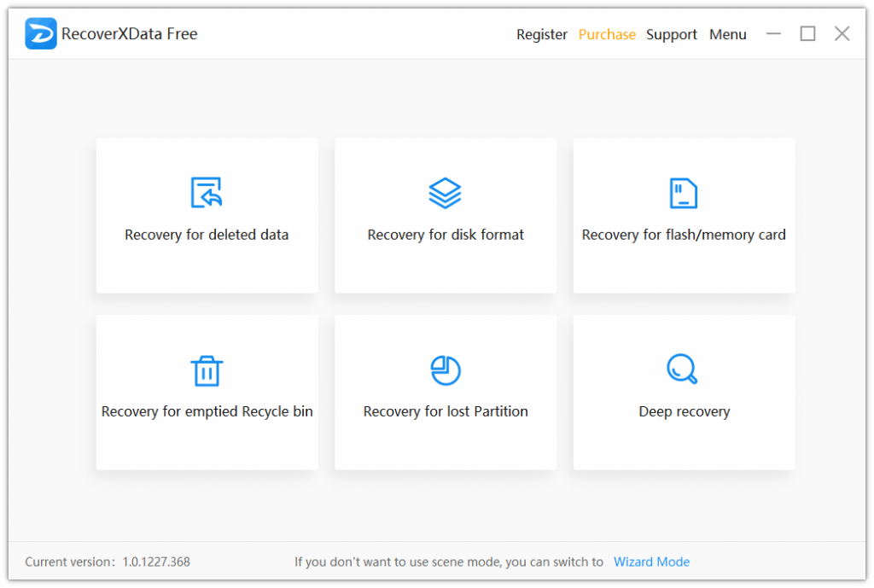This screenshot has height=588, width=874.
Task: Click the Recycle bin trash icon
Action: 207,370
